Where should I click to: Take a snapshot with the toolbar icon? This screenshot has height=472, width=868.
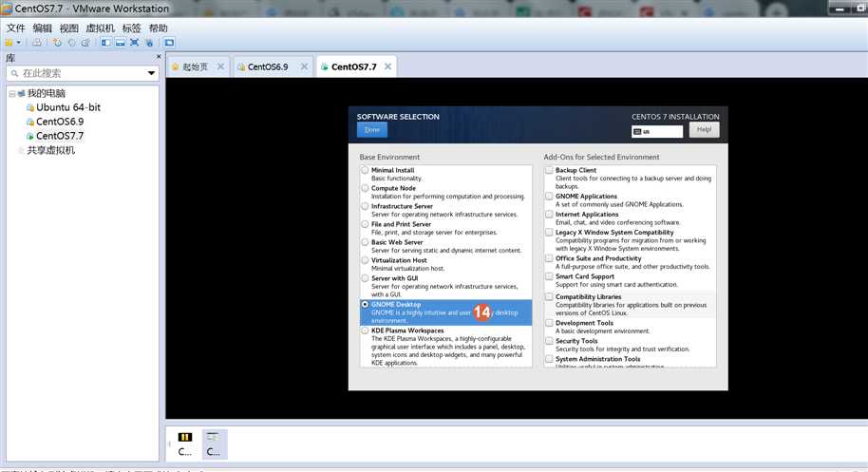(57, 43)
